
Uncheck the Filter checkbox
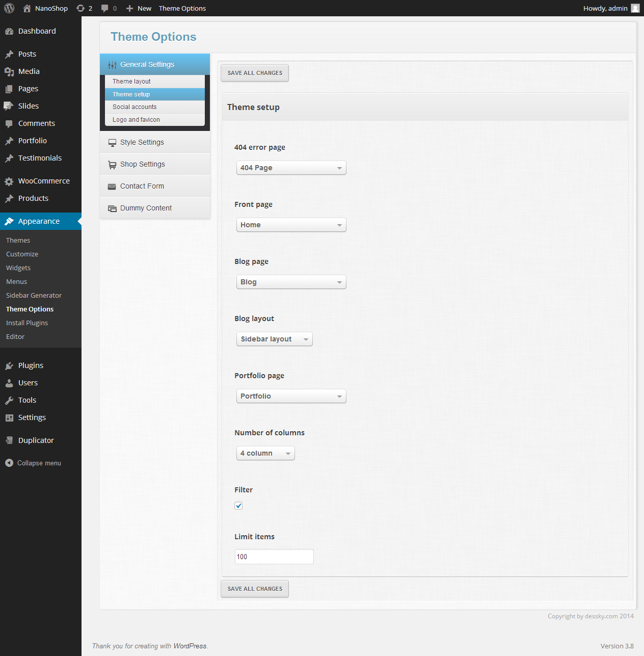tap(238, 506)
